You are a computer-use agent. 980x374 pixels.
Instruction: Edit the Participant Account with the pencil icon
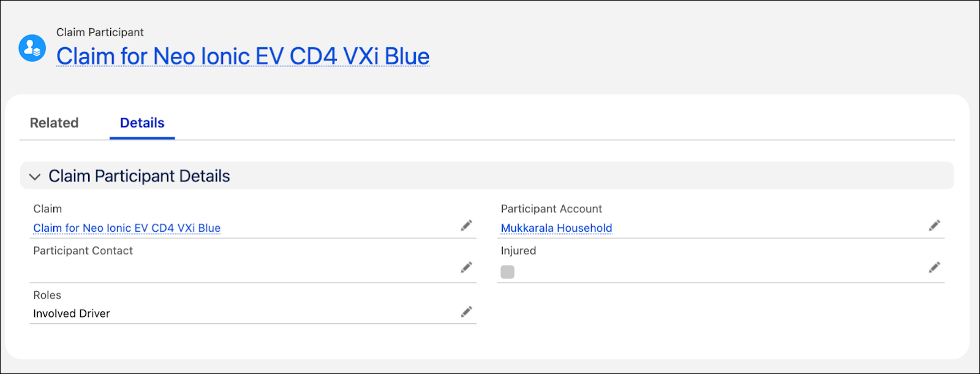935,226
